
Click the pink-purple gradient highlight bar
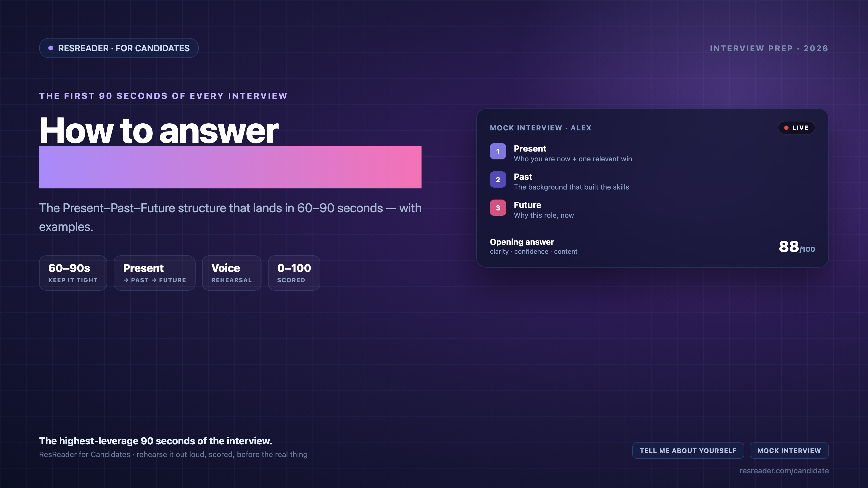tap(230, 167)
